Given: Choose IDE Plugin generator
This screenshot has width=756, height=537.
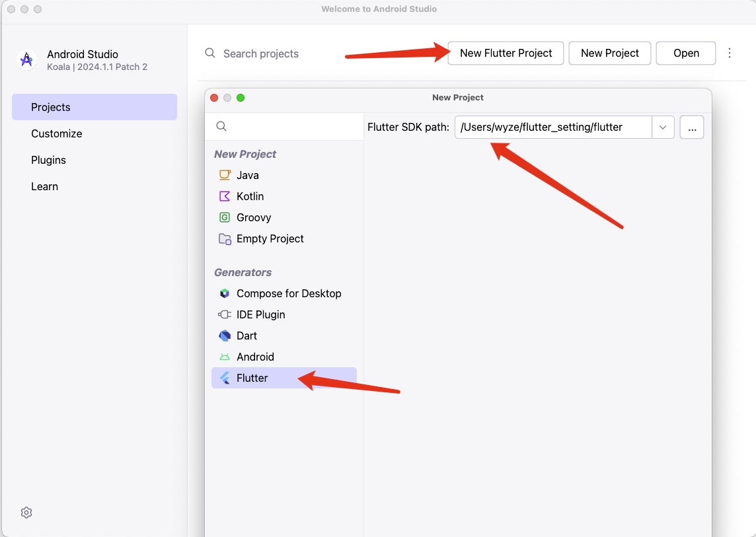Looking at the screenshot, I should (284, 314).
